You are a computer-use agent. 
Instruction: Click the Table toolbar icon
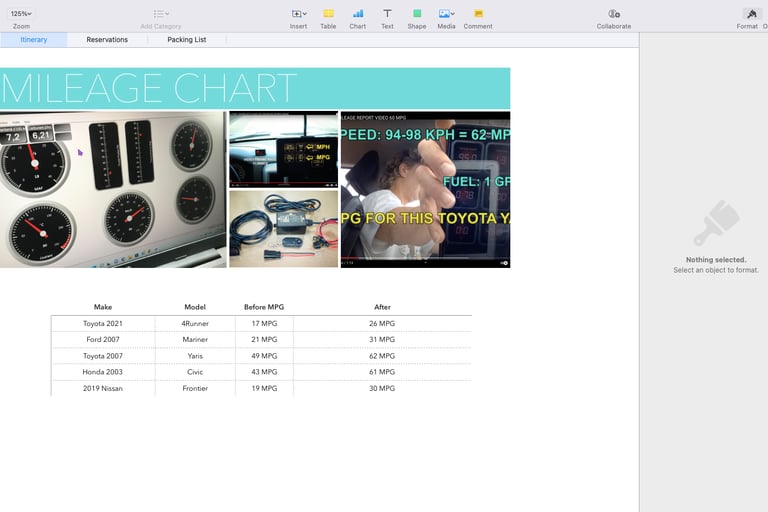pyautogui.click(x=328, y=14)
